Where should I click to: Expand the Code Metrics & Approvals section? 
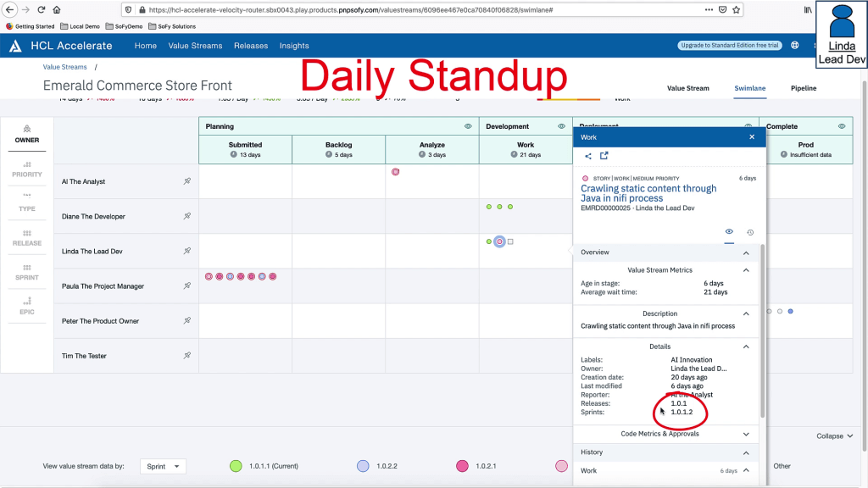click(746, 434)
